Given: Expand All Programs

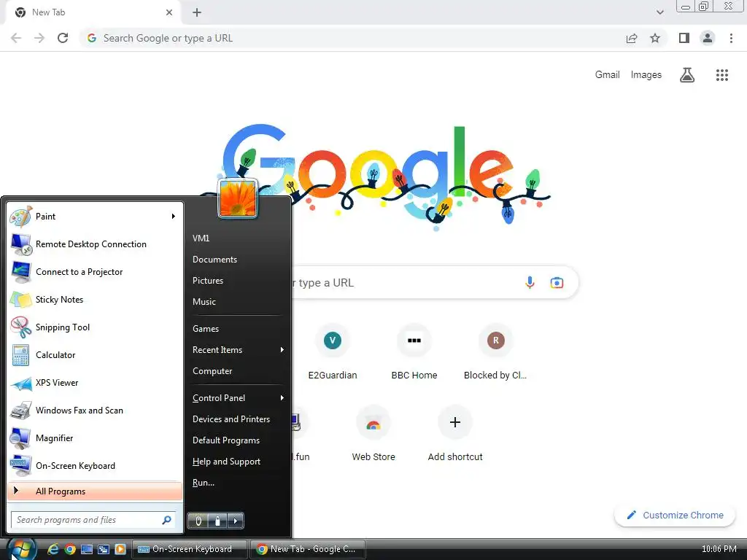Looking at the screenshot, I should 96,491.
